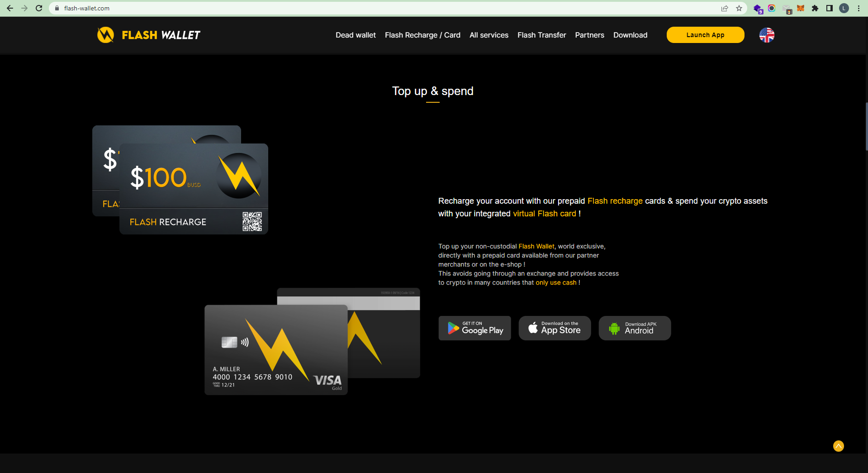This screenshot has width=868, height=473.
Task: Click the Visa Gold card image
Action: click(x=276, y=350)
